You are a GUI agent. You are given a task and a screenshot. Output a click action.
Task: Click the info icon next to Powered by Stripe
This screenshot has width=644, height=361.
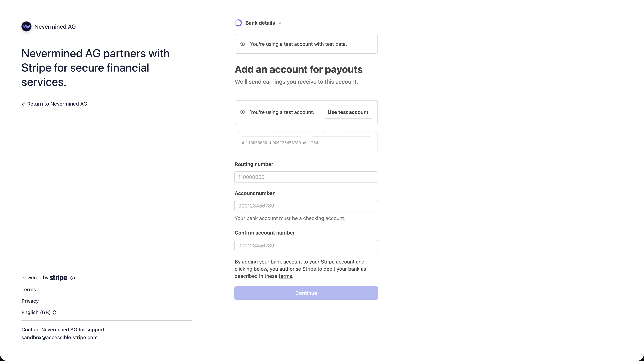coord(72,278)
